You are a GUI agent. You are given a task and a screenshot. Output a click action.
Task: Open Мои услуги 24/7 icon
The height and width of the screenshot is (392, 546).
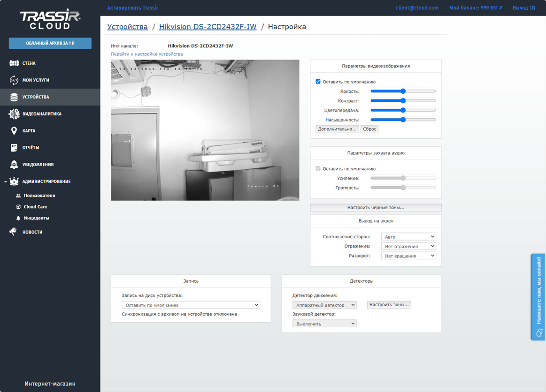pyautogui.click(x=14, y=80)
